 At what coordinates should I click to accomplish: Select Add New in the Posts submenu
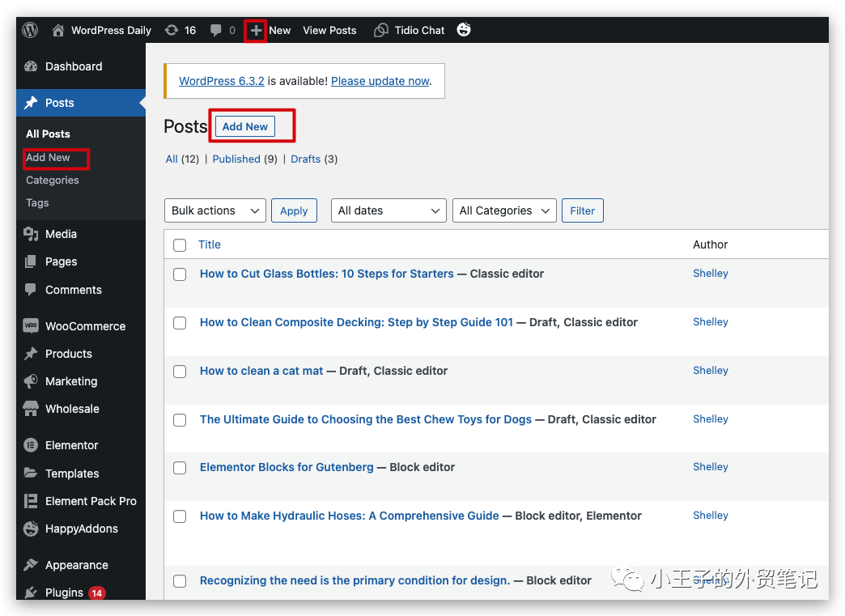(48, 157)
